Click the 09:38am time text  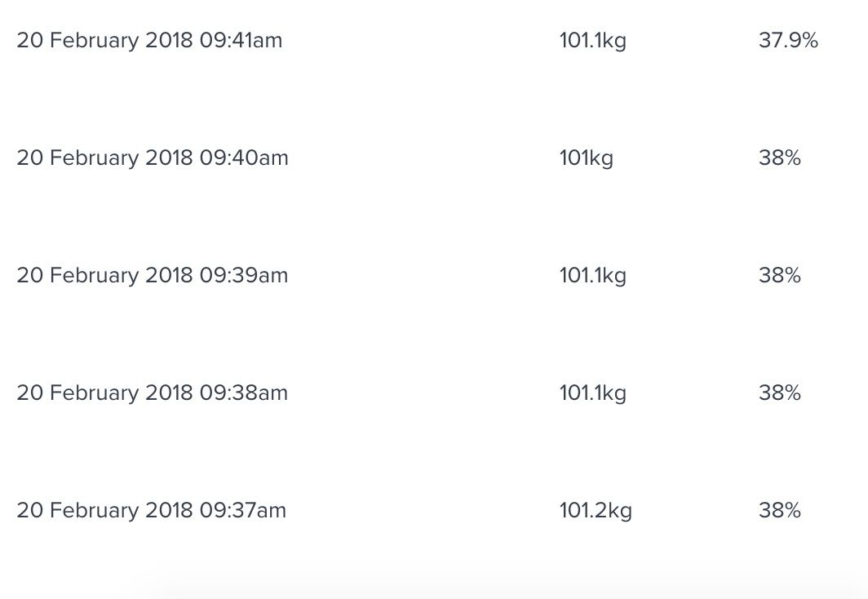244,393
